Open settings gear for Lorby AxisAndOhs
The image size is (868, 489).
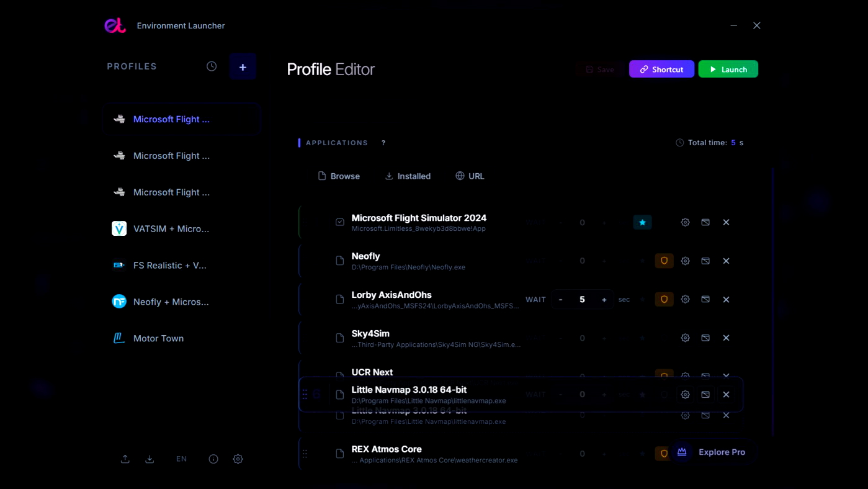[685, 299]
